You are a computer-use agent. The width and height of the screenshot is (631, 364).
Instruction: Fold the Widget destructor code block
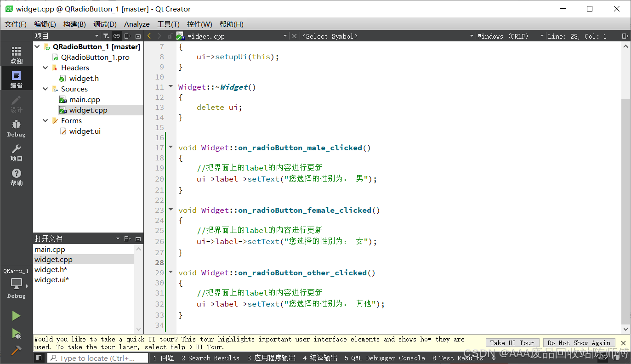tap(171, 86)
